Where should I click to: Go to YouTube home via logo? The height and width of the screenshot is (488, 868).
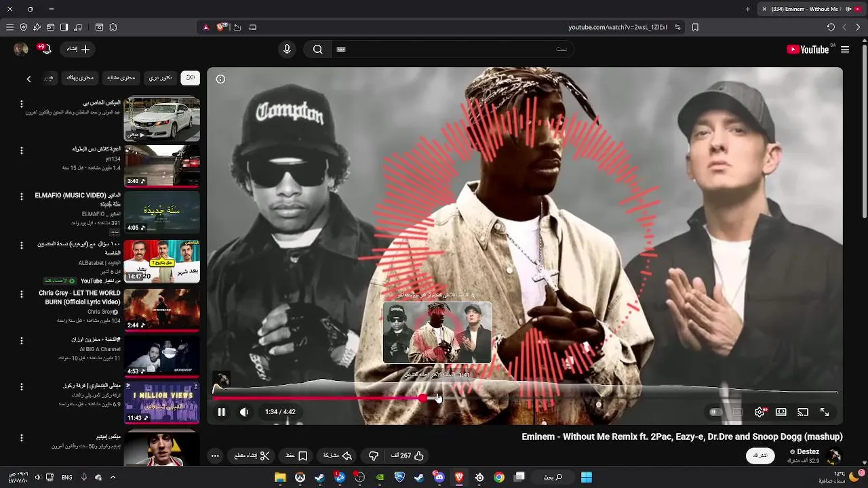click(x=808, y=49)
